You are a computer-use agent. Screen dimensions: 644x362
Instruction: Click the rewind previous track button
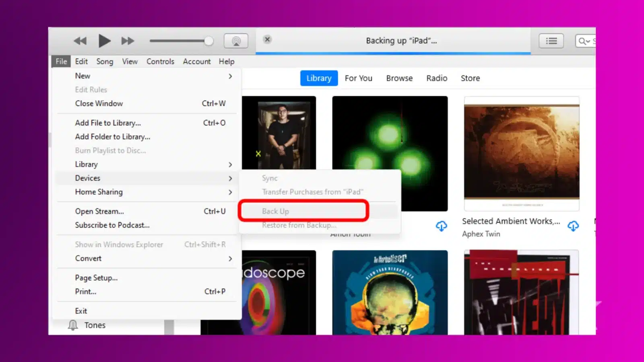tap(80, 41)
